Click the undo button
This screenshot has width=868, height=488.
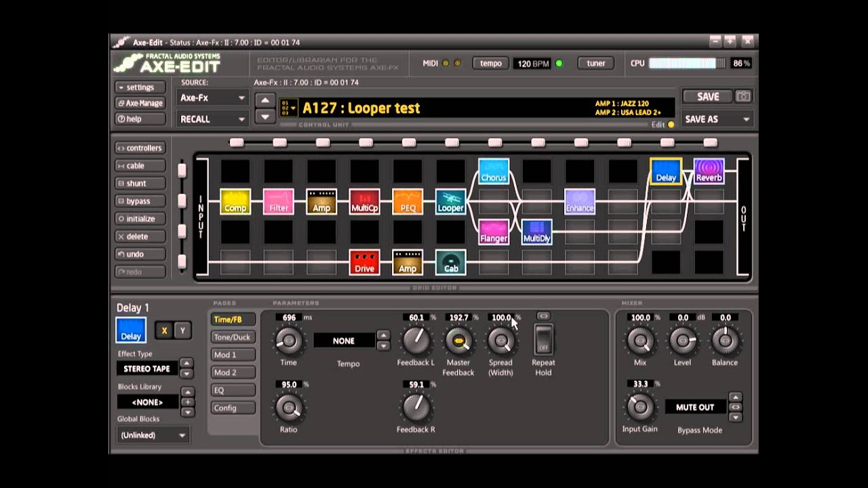[140, 254]
